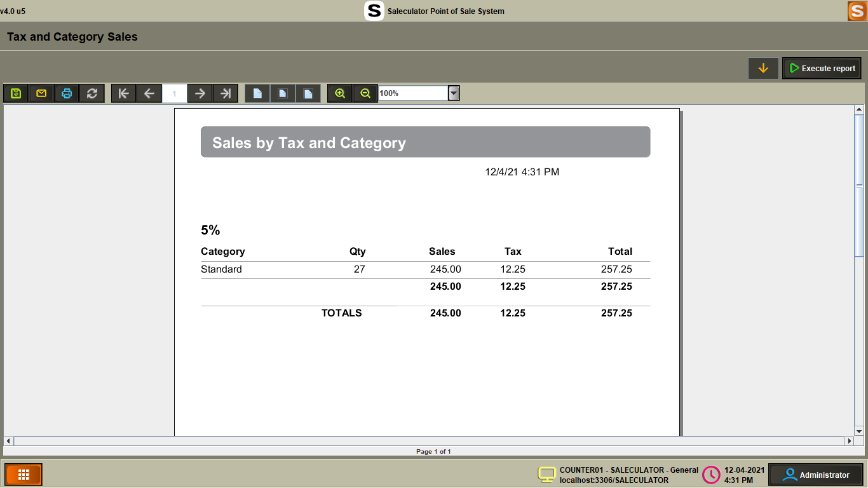Click the Qty column header
Viewport: 868px width, 488px height.
pyautogui.click(x=358, y=252)
